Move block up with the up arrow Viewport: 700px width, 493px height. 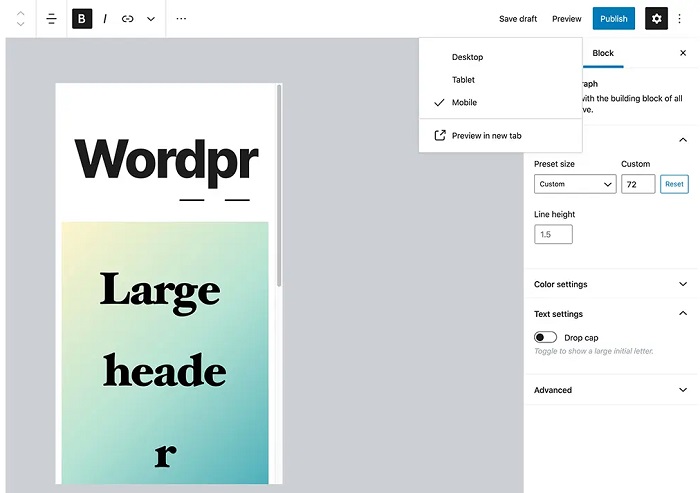point(21,13)
